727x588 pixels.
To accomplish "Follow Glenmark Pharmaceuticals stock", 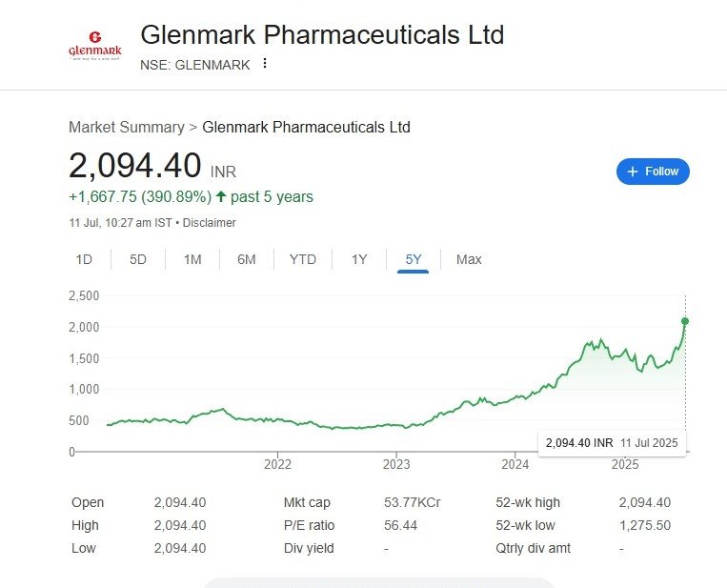I will click(653, 172).
